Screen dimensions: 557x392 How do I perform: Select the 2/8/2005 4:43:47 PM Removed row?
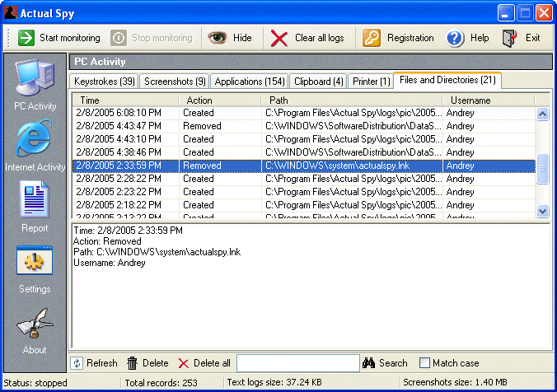click(x=304, y=126)
